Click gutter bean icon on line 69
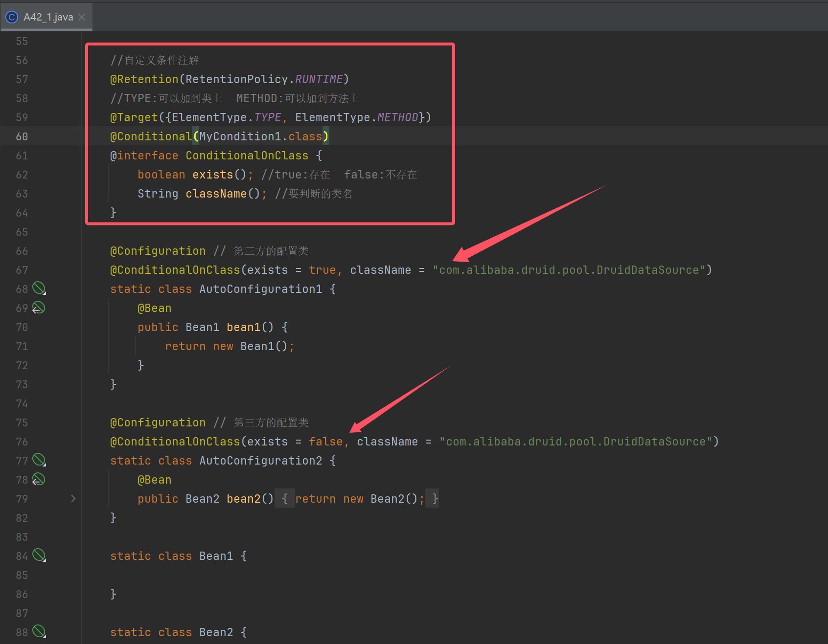 point(39,308)
